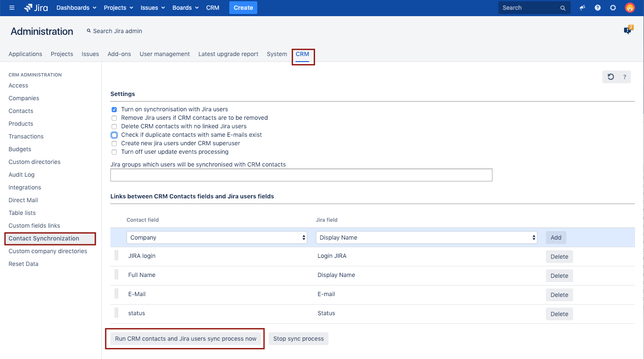Open the user profile avatar
The image size is (644, 359).
630,8
